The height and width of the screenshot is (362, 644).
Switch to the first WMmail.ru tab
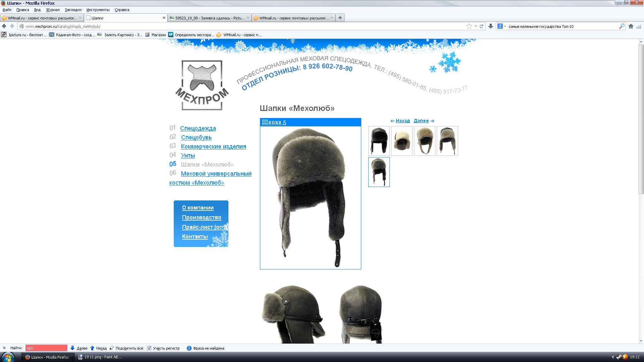42,18
